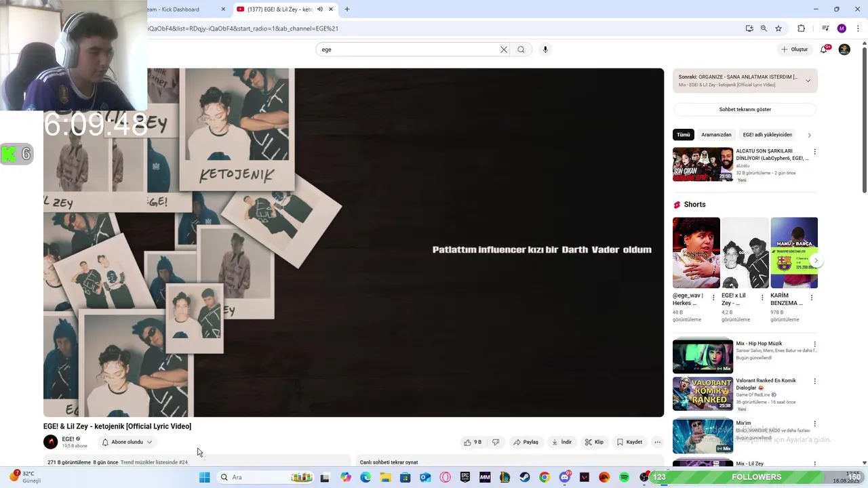868x488 pixels.
Task: Click the search magnifier button next to the search box
Action: [x=521, y=49]
